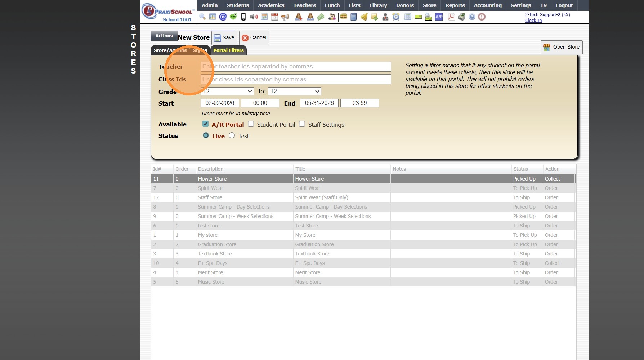This screenshot has height=360, width=644.
Task: Click the Clock In link
Action: [x=533, y=21]
